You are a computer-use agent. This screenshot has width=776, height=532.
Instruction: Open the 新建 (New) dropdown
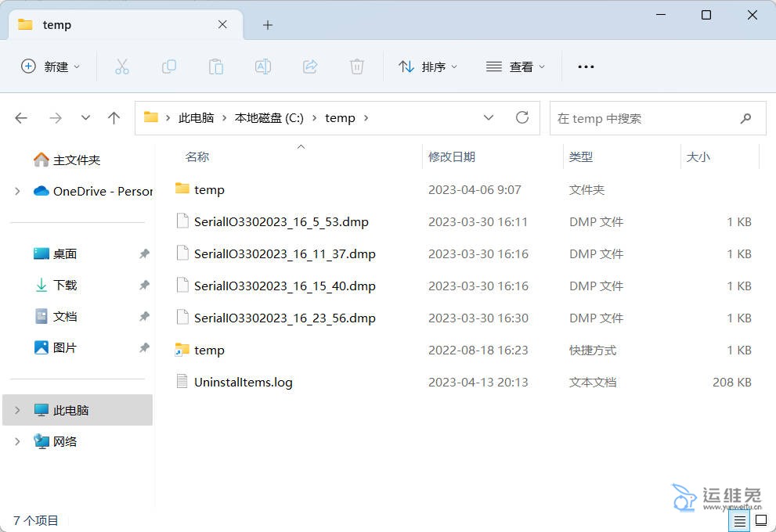[51, 66]
